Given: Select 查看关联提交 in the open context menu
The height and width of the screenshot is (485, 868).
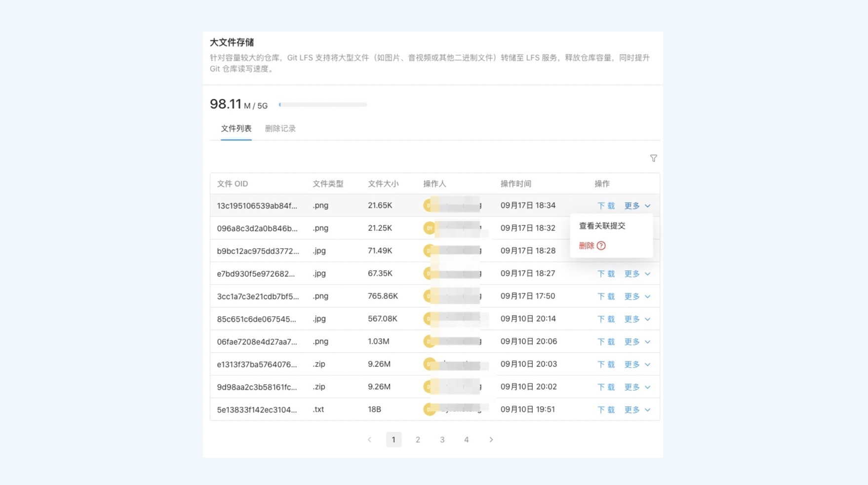Looking at the screenshot, I should [x=602, y=225].
